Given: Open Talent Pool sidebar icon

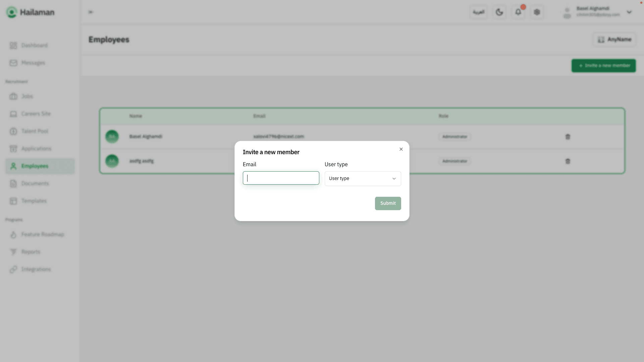Looking at the screenshot, I should point(13,131).
